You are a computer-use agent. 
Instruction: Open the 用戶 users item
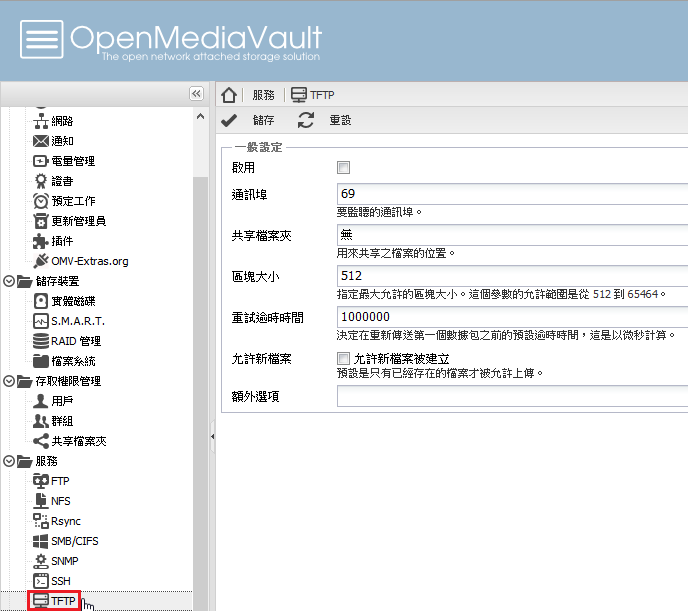(53, 401)
